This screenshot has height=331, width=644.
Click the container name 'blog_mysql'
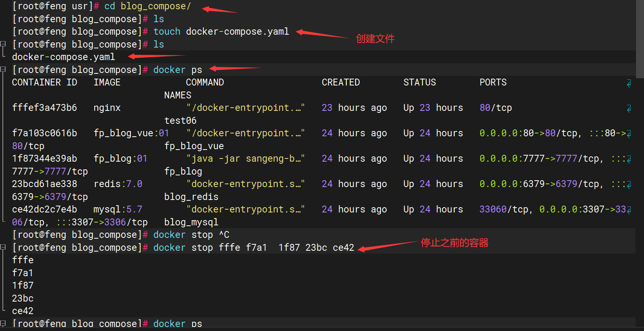[191, 222]
